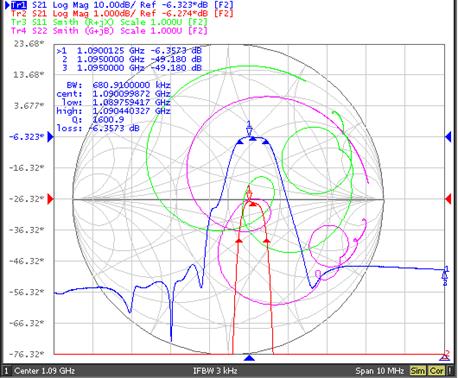Click the blue reference arrow on the right edge
458x378 pixels.
point(448,136)
